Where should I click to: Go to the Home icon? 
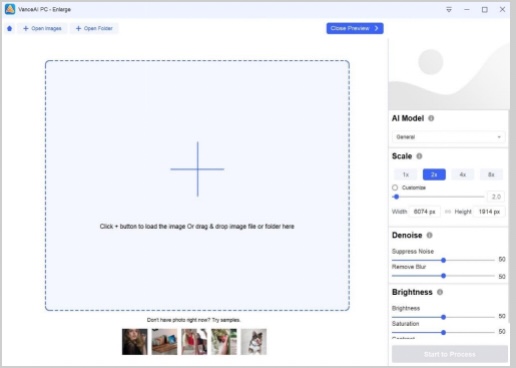point(9,28)
